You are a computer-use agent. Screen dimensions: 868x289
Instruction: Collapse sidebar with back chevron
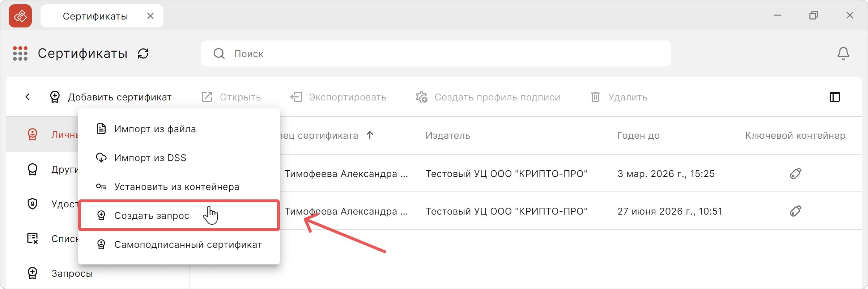[x=27, y=97]
